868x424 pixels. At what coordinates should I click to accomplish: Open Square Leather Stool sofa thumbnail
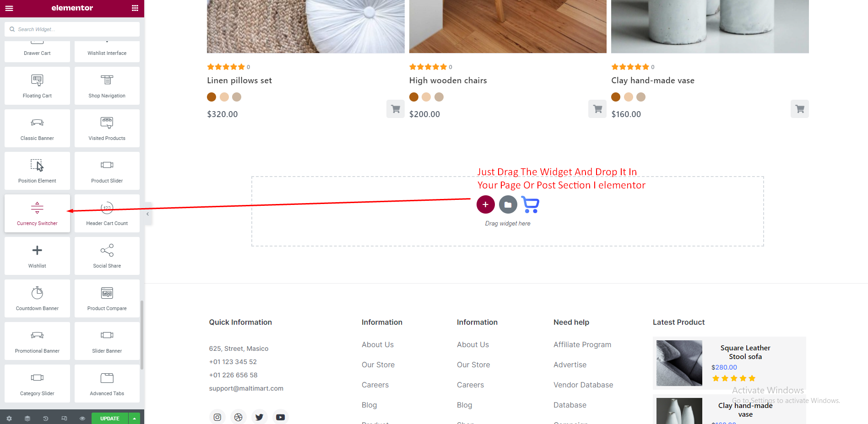point(679,363)
